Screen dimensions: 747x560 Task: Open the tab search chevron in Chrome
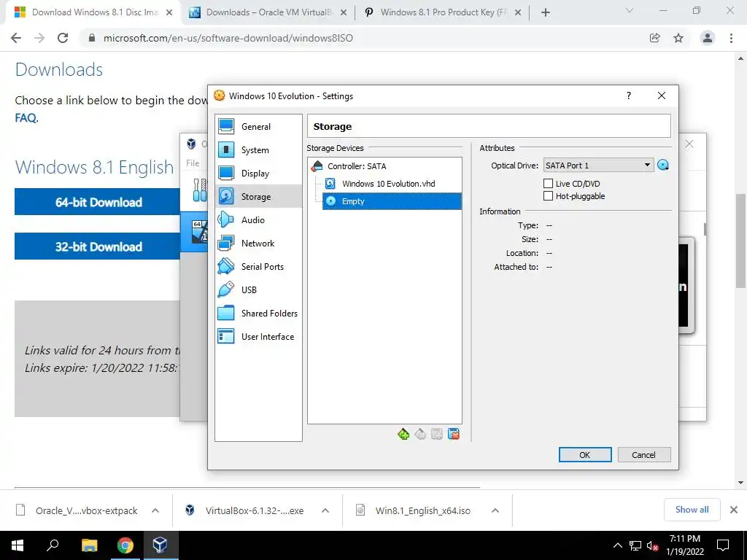tap(630, 10)
